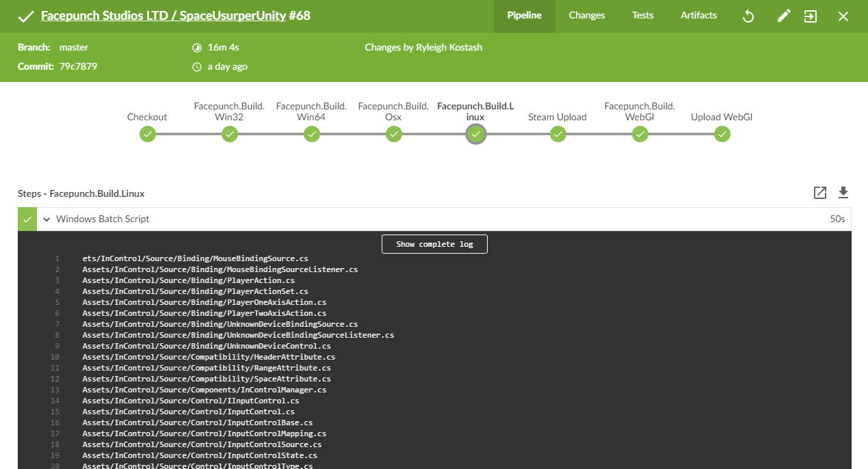
Task: Click log line InputControl.cs
Action: pyautogui.click(x=189, y=412)
